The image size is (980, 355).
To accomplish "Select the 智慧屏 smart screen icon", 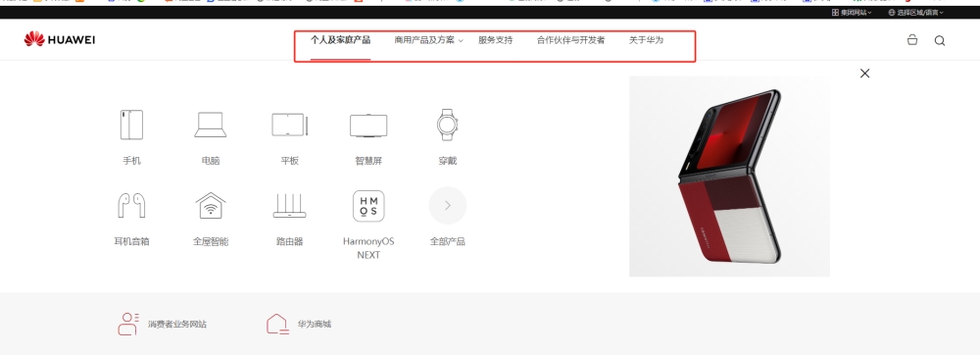I will (368, 125).
